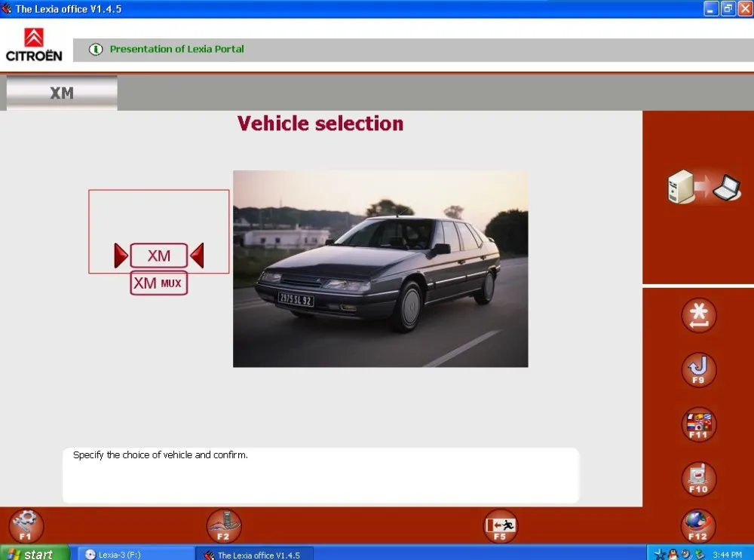Click the XM tab header
Image resolution: width=754 pixels, height=560 pixels.
click(62, 92)
